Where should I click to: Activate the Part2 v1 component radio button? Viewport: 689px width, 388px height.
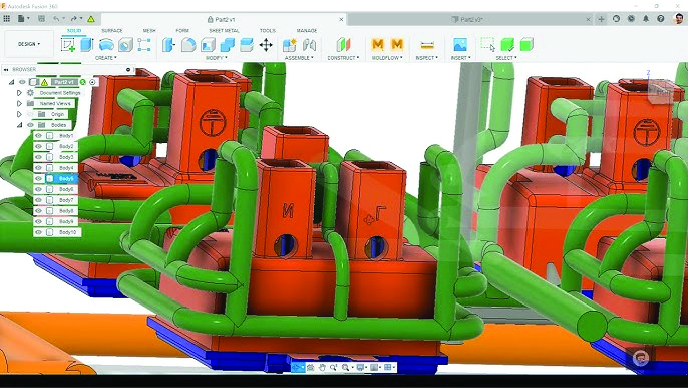click(92, 82)
